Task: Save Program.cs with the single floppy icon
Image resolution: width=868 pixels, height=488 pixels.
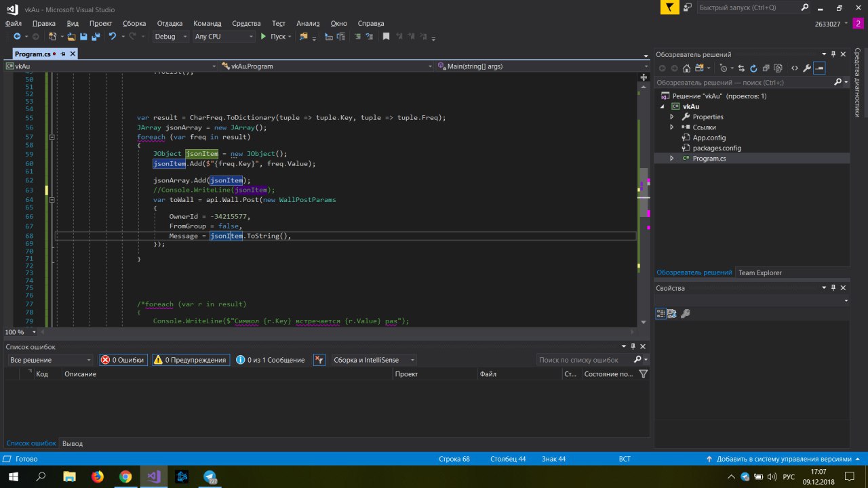Action: tap(83, 37)
